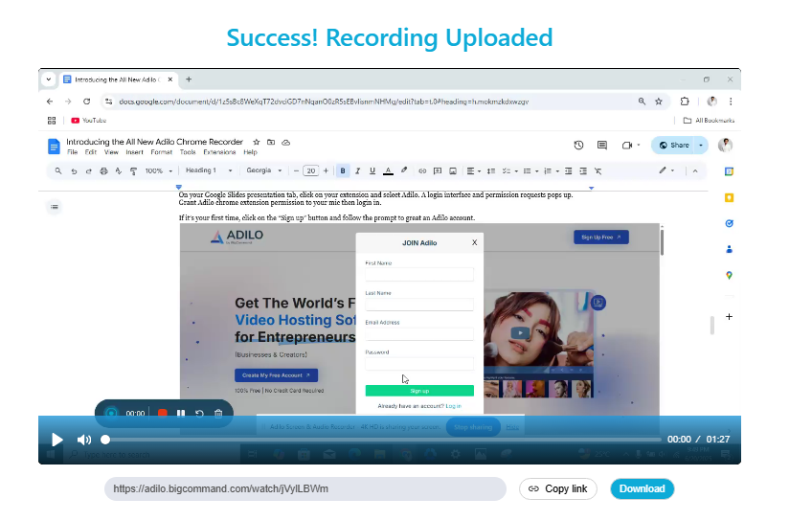Click the Docs Meet camera icon
Screen dimensions: 812x521
627,146
